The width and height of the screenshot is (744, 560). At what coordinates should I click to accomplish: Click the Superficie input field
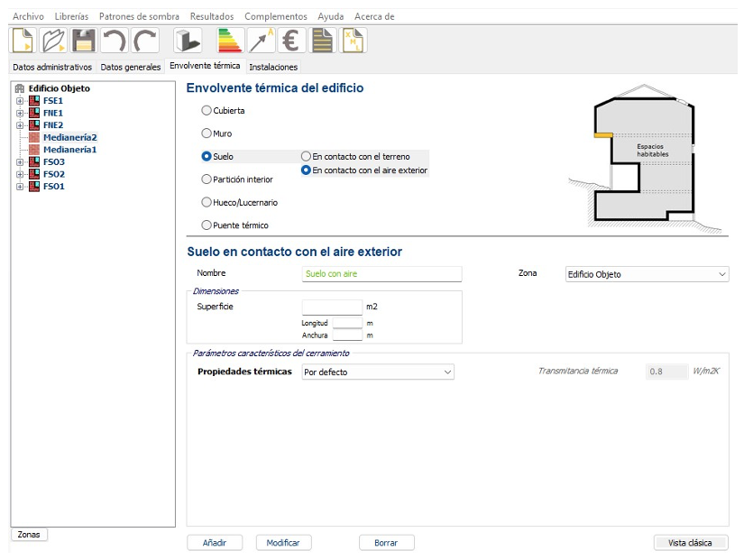click(331, 307)
